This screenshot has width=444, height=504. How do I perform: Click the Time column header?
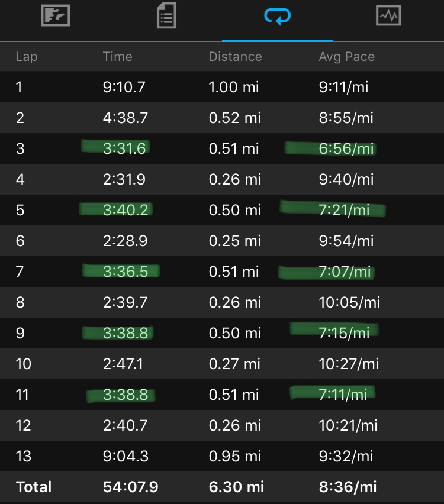pyautogui.click(x=117, y=57)
